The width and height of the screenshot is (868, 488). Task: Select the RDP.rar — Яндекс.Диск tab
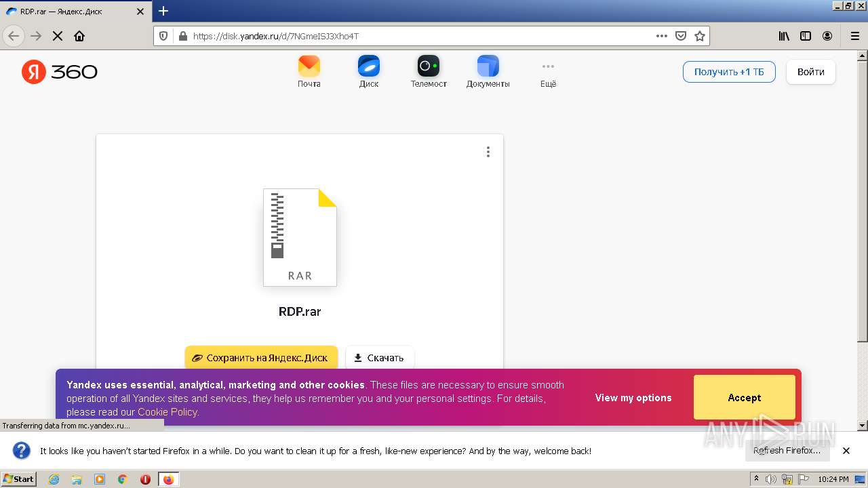(75, 12)
